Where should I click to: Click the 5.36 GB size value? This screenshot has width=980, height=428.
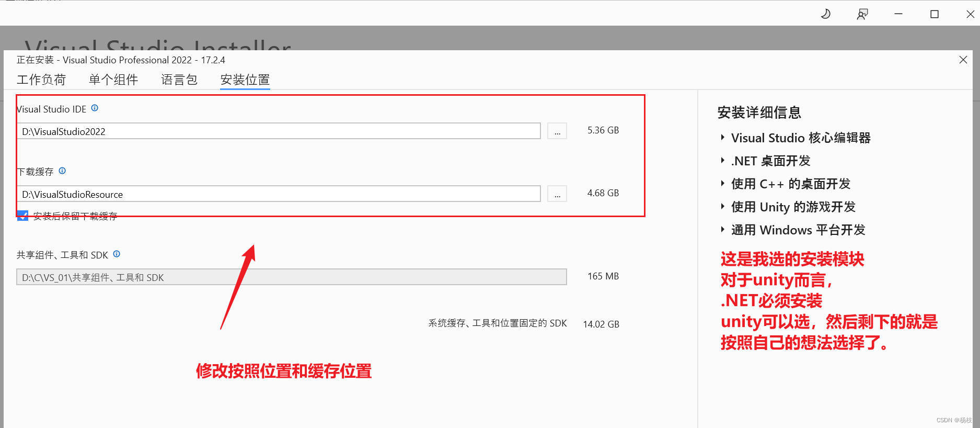(x=603, y=130)
